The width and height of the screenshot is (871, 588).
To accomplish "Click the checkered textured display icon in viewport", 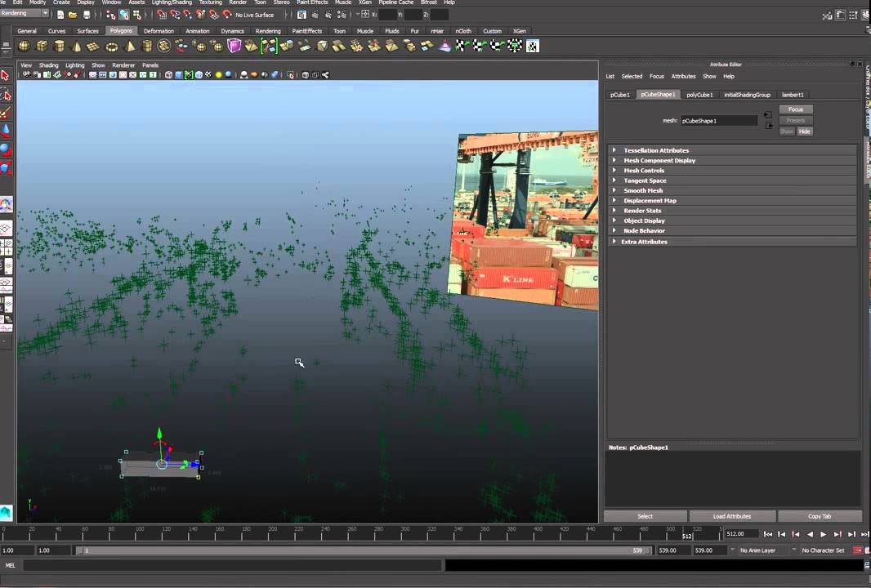I will click(208, 75).
